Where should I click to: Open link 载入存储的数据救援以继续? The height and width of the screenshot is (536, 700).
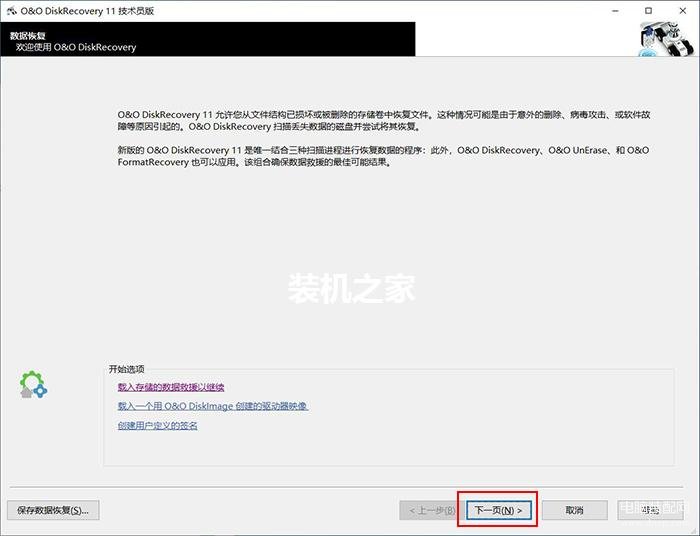point(171,387)
